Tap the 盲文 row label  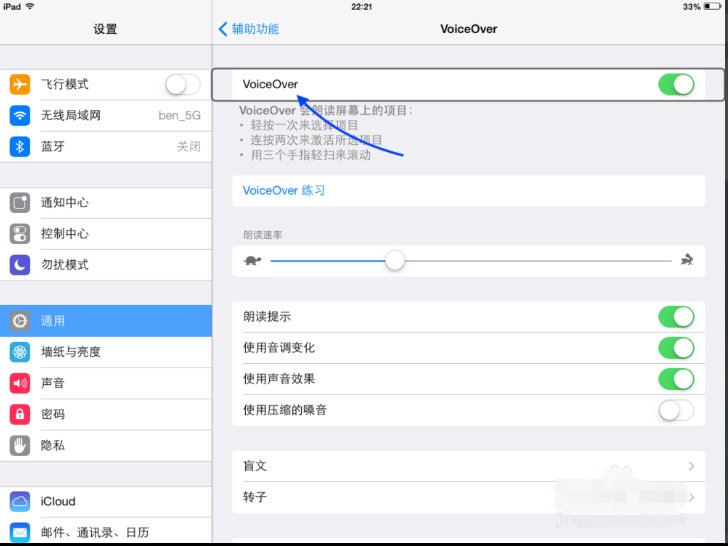pos(255,466)
